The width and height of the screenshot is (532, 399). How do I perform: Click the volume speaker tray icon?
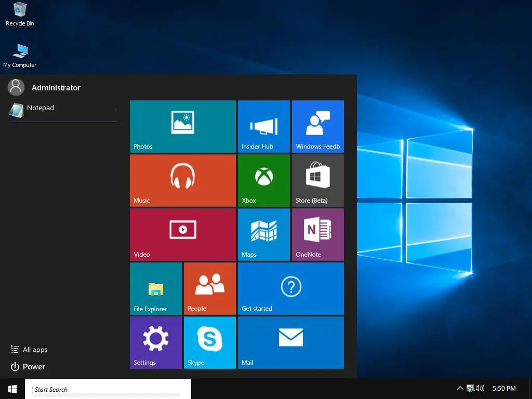[x=480, y=388]
